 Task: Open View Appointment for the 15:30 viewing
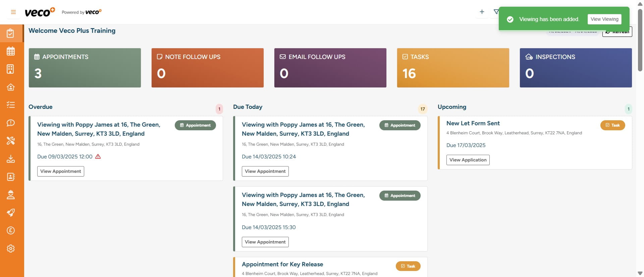[x=265, y=242]
